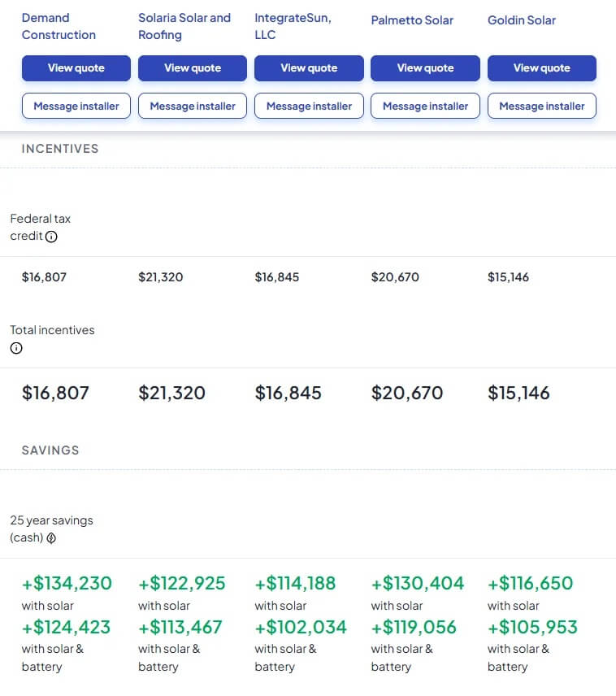Open the Goldin Solar installer name link
This screenshot has width=616, height=696.
coord(521,20)
